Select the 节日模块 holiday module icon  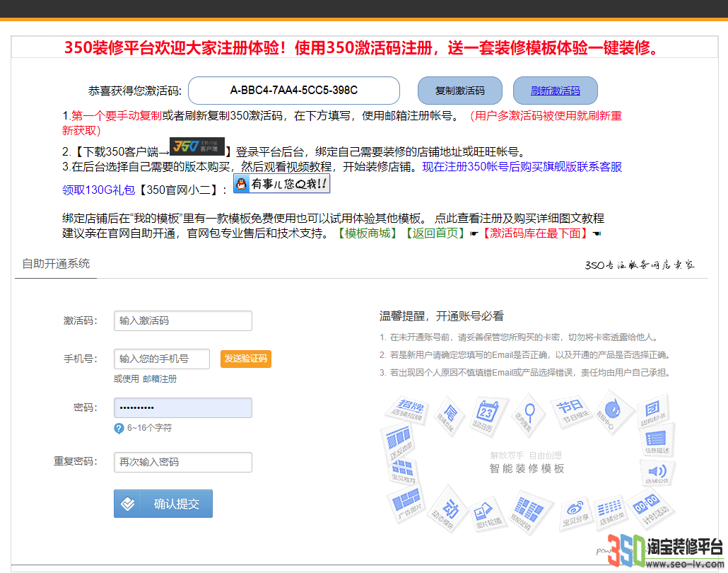[x=572, y=411]
